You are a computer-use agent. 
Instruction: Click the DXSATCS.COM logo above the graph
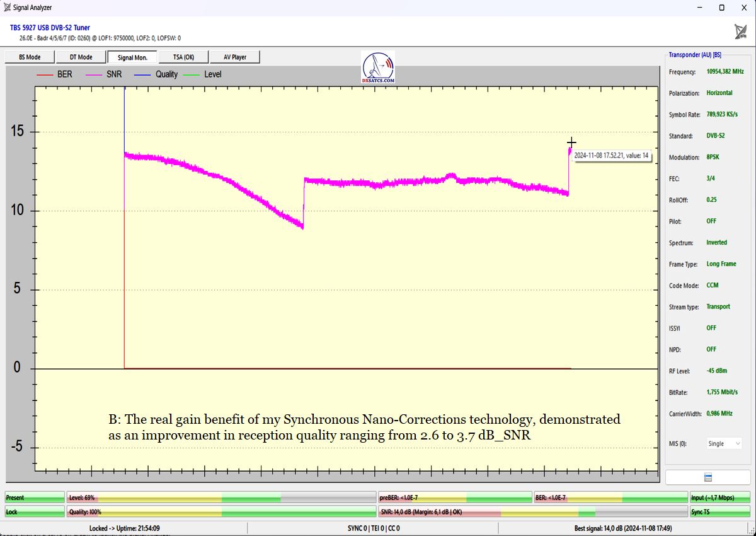coord(378,67)
